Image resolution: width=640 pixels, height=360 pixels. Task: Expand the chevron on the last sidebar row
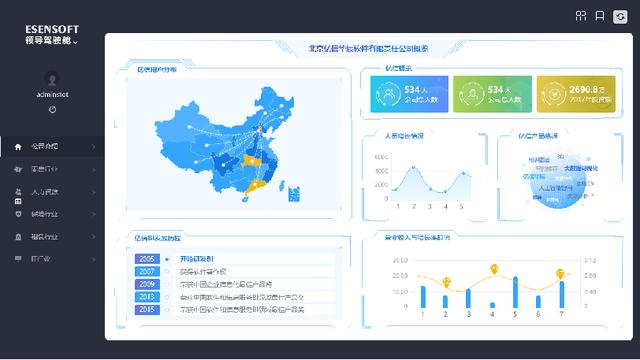click(93, 259)
